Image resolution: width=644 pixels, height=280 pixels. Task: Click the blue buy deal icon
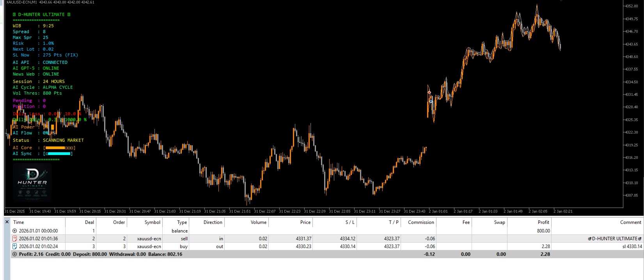pos(15,247)
